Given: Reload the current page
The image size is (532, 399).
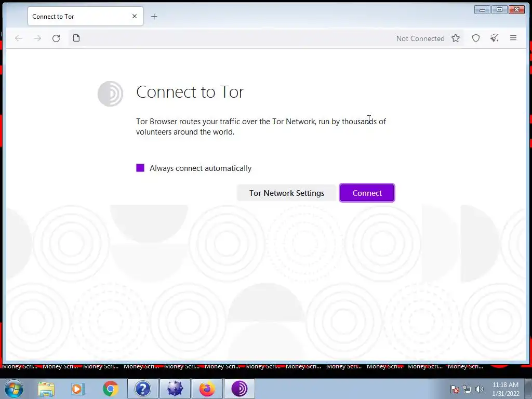Looking at the screenshot, I should [x=56, y=38].
